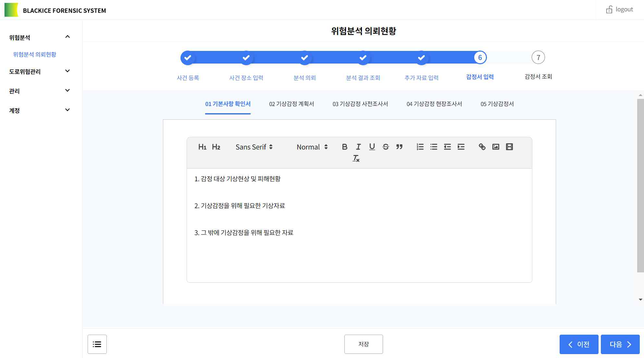Viewport: 644px width, 358px height.
Task: Go to step 3 분석 의뢰 checkmark
Action: [x=304, y=58]
